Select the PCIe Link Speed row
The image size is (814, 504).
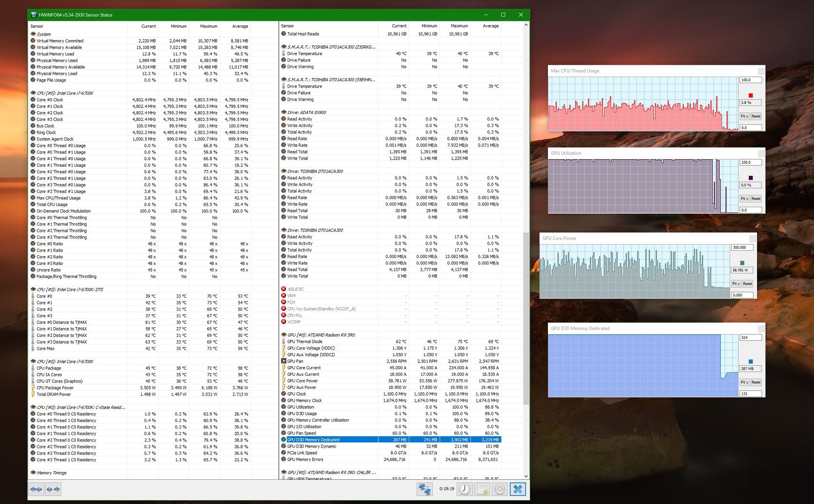click(x=390, y=453)
